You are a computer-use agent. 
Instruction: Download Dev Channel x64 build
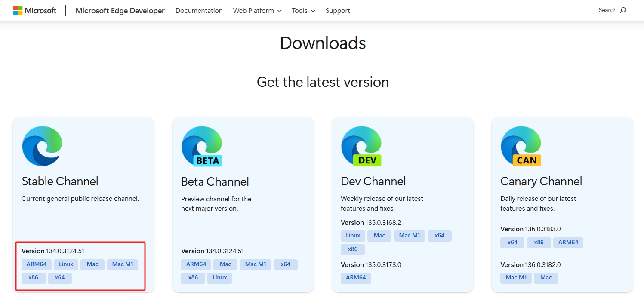click(440, 236)
